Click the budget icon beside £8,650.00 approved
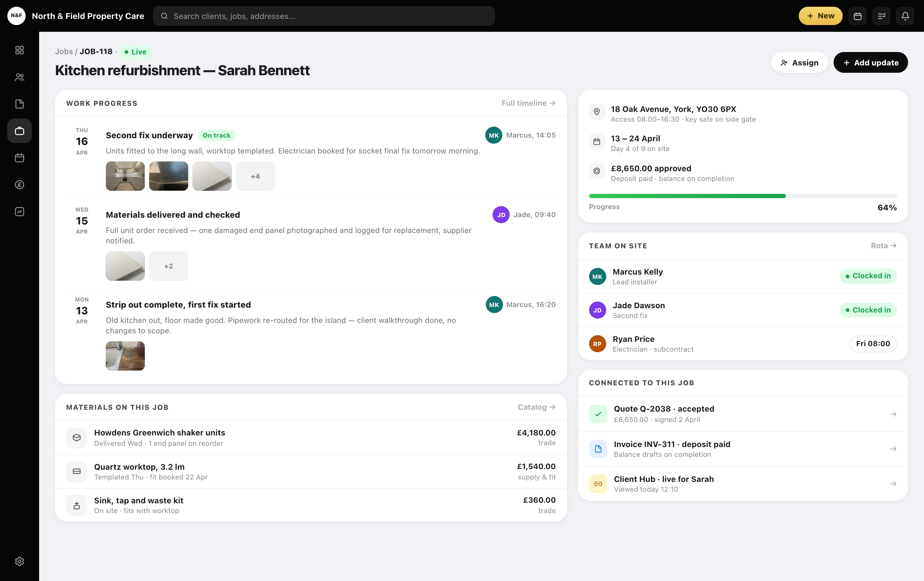 [x=597, y=171]
